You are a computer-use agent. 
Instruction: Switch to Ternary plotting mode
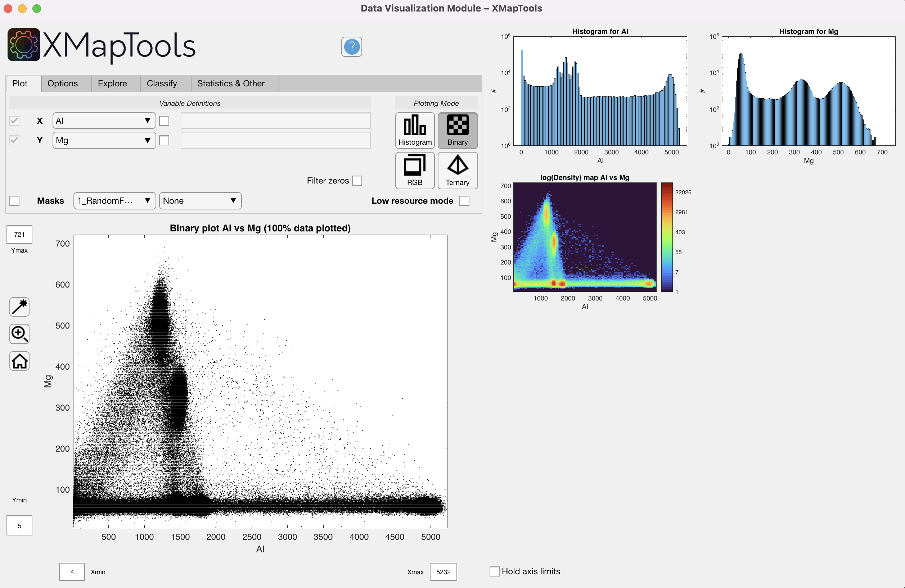(458, 170)
